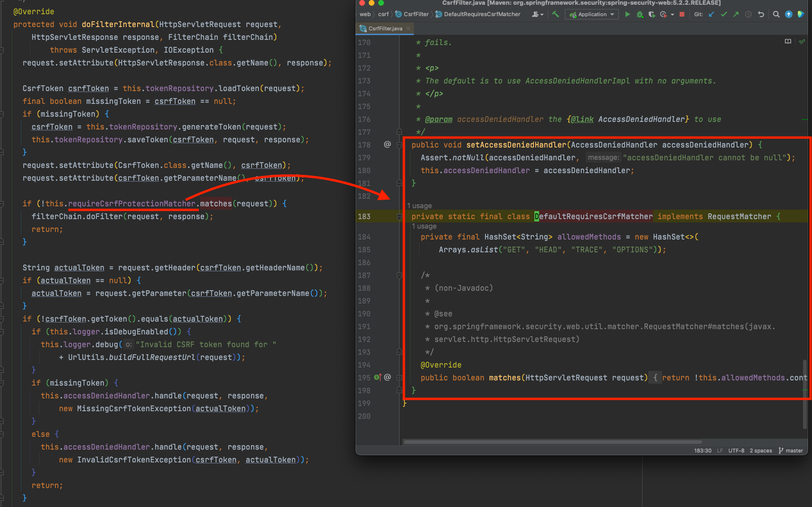Expand the folded matches method at line 195
This screenshot has width=812, height=507.
tap(399, 378)
